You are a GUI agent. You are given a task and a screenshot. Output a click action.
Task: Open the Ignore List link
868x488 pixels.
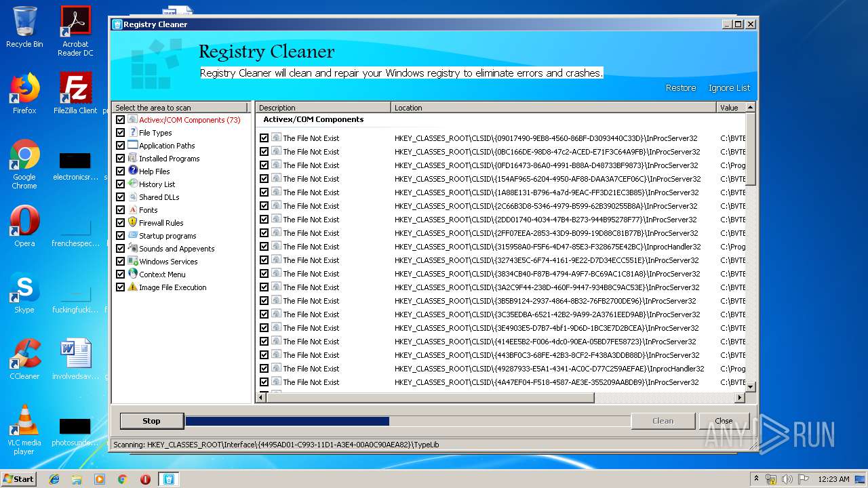729,88
